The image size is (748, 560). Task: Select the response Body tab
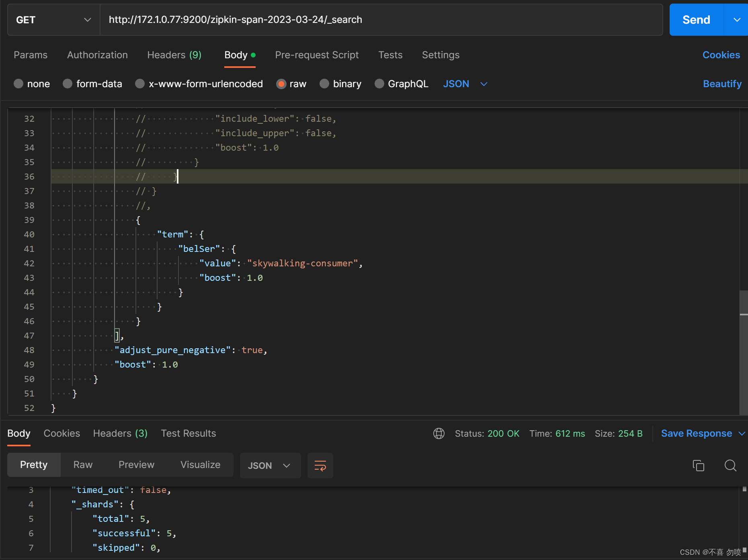coord(19,433)
